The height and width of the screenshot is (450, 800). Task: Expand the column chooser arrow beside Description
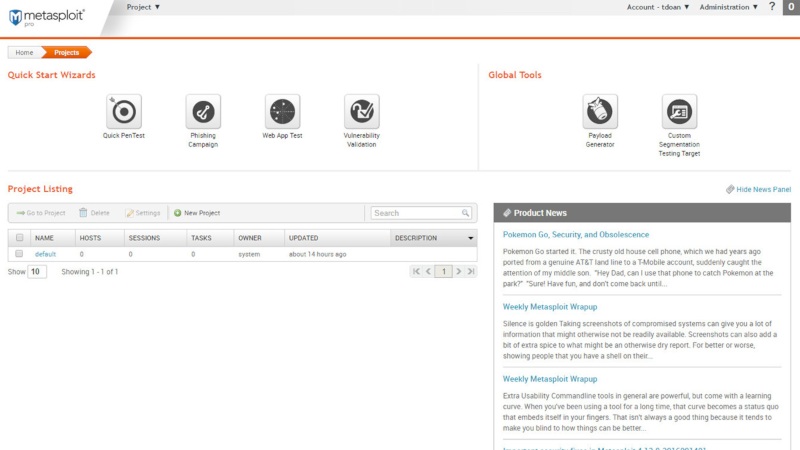[470, 238]
